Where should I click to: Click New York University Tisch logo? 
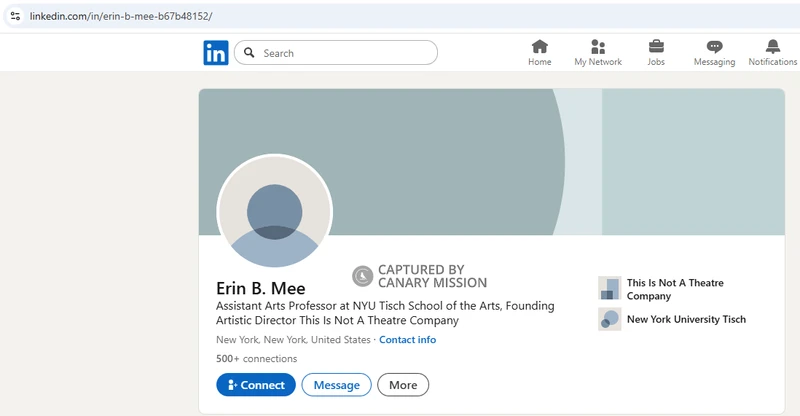(x=609, y=319)
